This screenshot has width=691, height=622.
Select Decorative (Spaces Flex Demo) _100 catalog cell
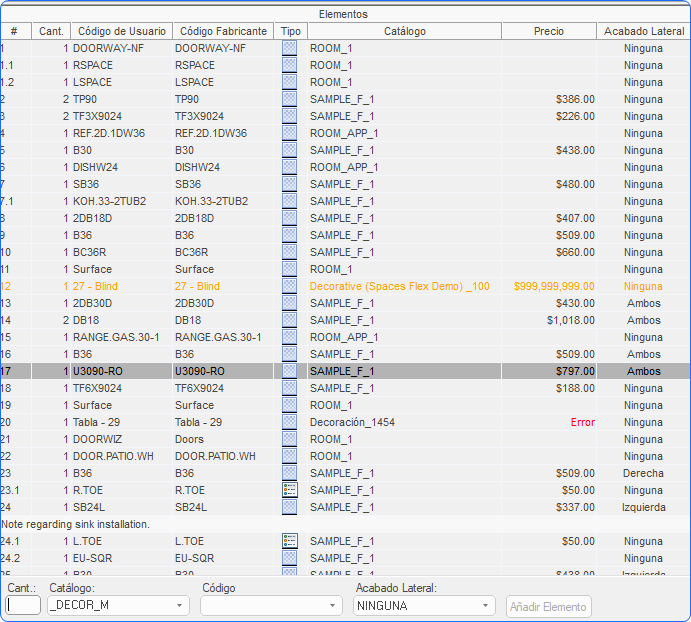pyautogui.click(x=400, y=286)
